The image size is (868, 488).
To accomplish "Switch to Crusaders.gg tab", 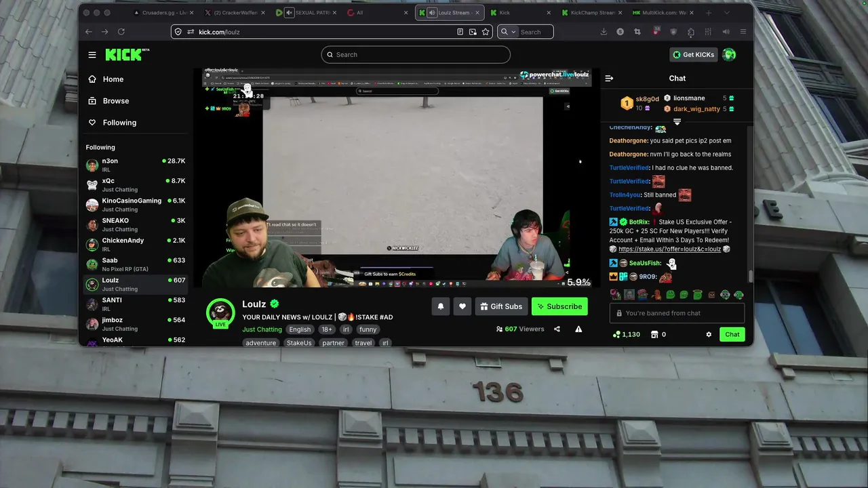I will (163, 13).
